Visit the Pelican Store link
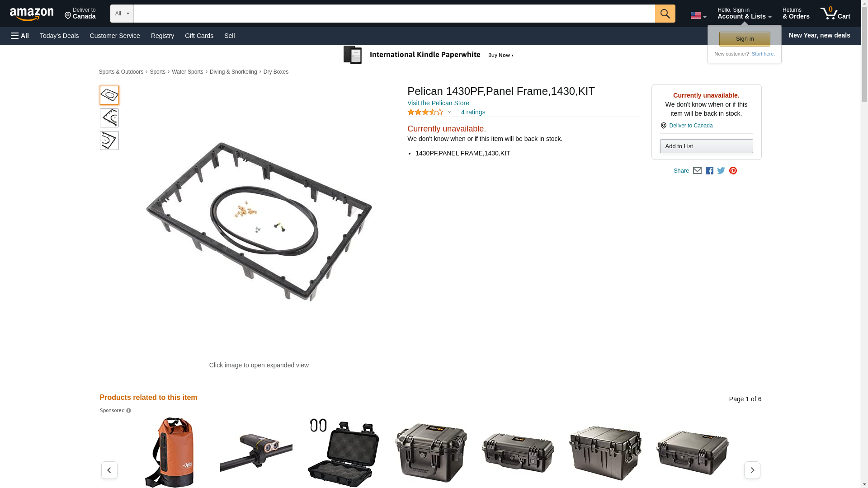The height and width of the screenshot is (488, 868). tap(438, 103)
